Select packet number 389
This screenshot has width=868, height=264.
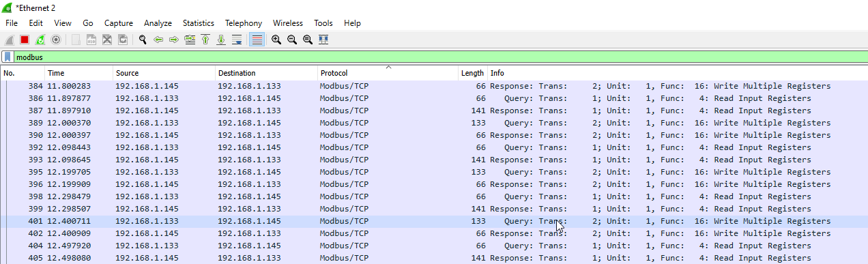pos(434,123)
